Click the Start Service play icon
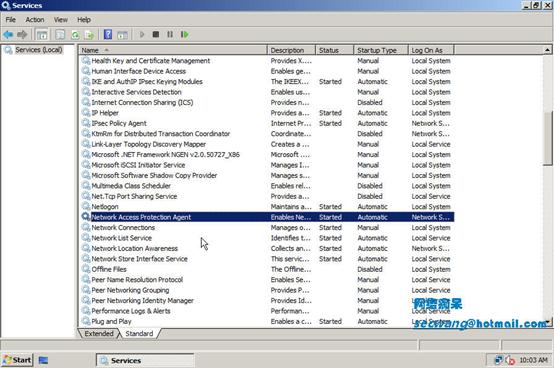The image size is (554, 368). [x=142, y=34]
